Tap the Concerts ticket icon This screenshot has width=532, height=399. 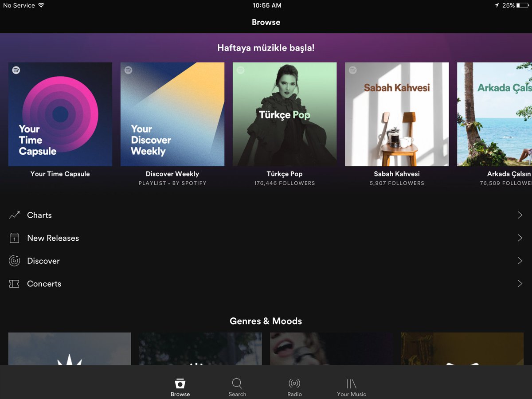(x=14, y=284)
